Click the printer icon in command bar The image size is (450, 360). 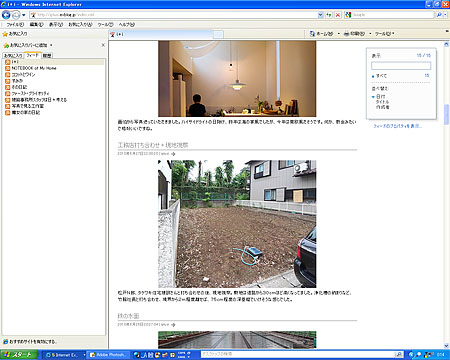(x=346, y=34)
